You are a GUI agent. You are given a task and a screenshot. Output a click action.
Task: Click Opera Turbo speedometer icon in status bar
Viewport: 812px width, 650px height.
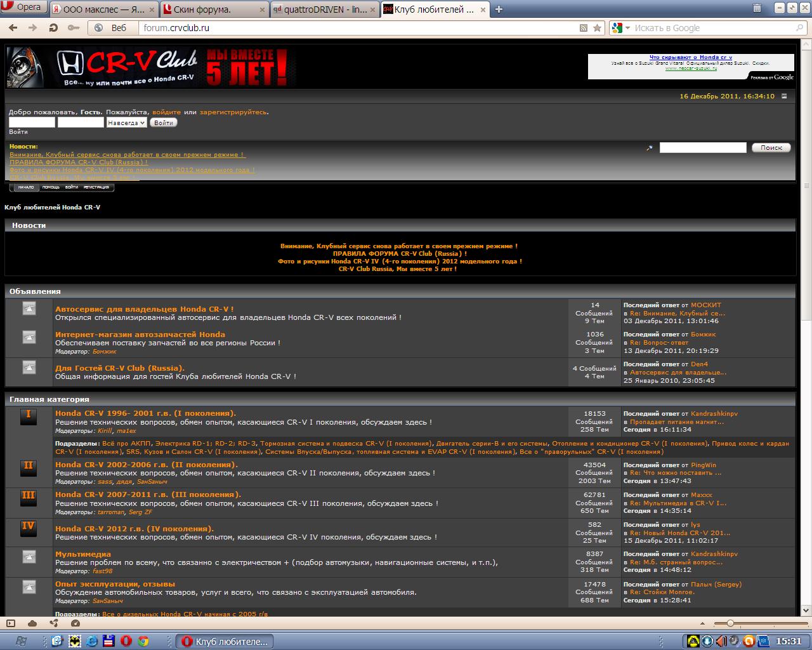point(75,623)
